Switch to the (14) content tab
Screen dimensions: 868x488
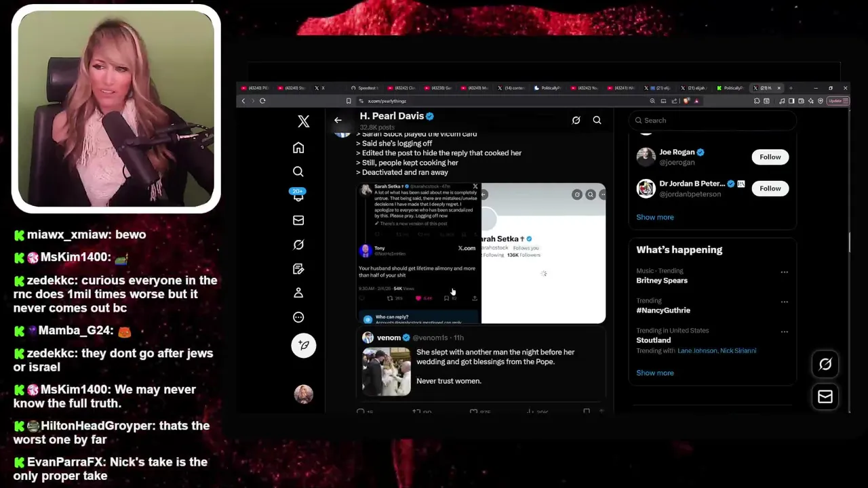click(x=512, y=88)
